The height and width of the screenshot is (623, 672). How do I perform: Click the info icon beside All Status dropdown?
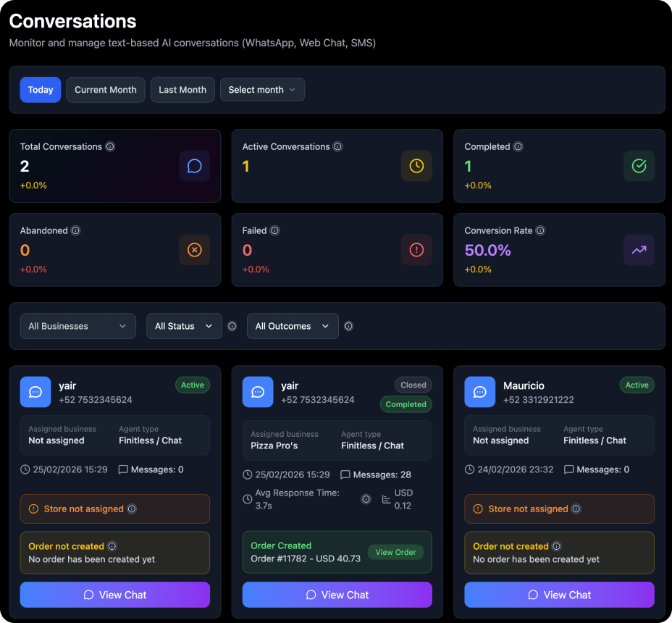tap(232, 326)
